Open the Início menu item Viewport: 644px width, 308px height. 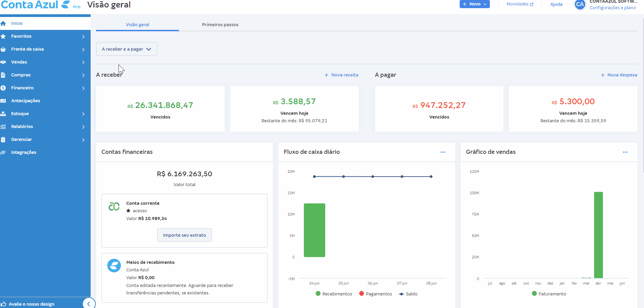(x=45, y=23)
